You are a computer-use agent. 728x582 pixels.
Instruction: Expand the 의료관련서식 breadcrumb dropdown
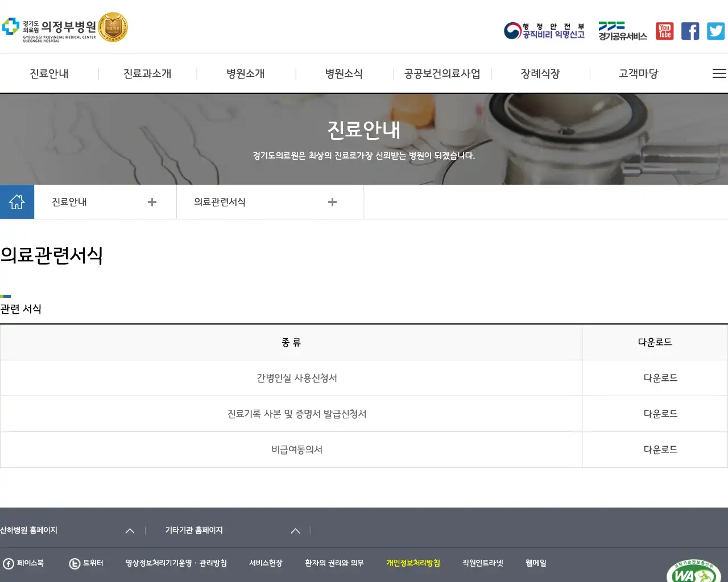[x=332, y=202]
